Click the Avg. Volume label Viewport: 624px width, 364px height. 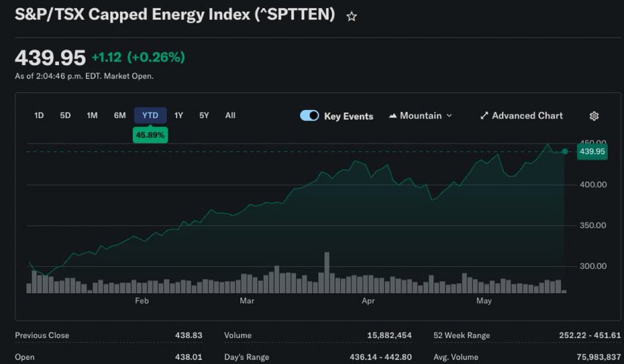456,357
